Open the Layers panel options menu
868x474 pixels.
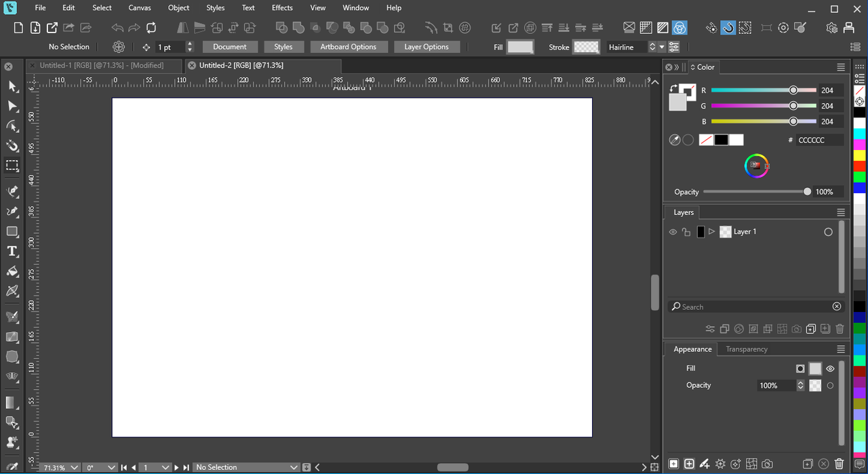tap(841, 212)
